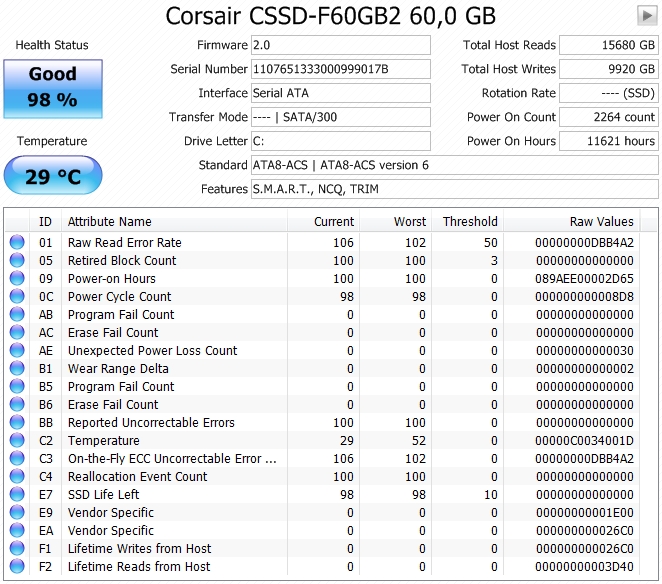
Task: Click the Transfer Mode field showing SATA/300
Action: [341, 117]
